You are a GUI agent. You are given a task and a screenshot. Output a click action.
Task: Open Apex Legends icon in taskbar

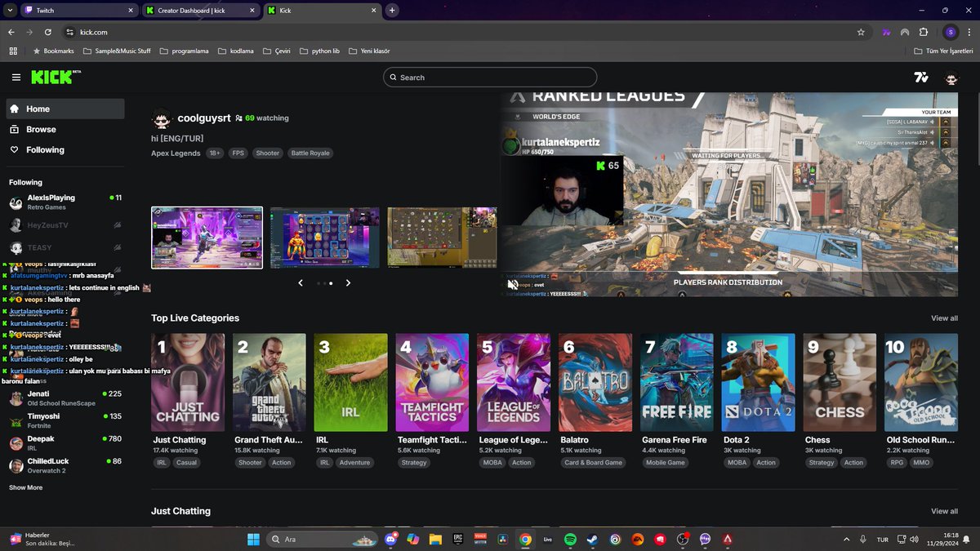coord(727,540)
